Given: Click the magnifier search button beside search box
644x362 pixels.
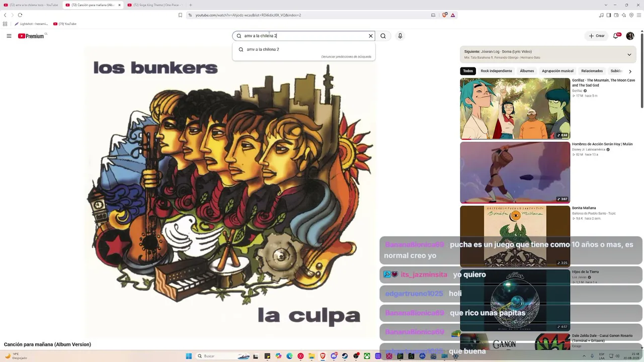Looking at the screenshot, I should coord(383,36).
